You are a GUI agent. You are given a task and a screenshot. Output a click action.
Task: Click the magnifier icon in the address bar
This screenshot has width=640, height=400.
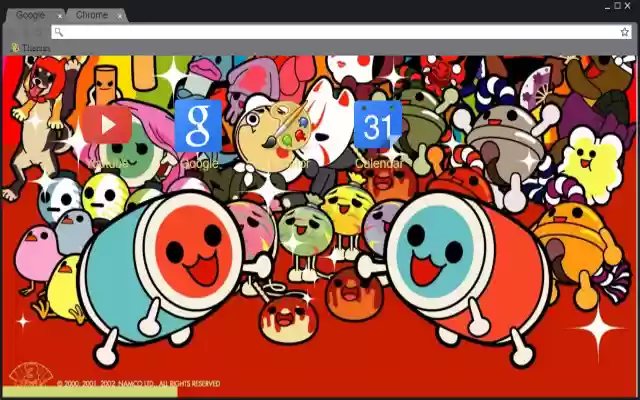(x=59, y=32)
